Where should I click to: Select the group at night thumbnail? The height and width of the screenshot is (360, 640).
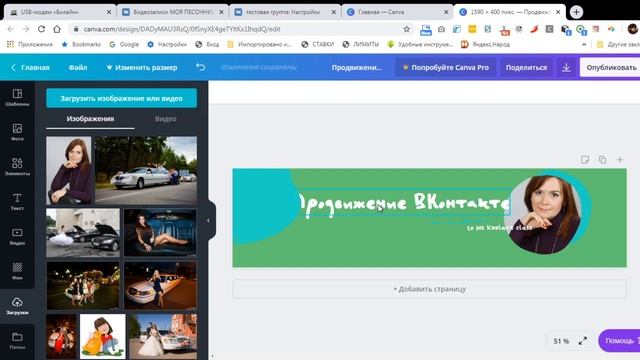tap(83, 285)
